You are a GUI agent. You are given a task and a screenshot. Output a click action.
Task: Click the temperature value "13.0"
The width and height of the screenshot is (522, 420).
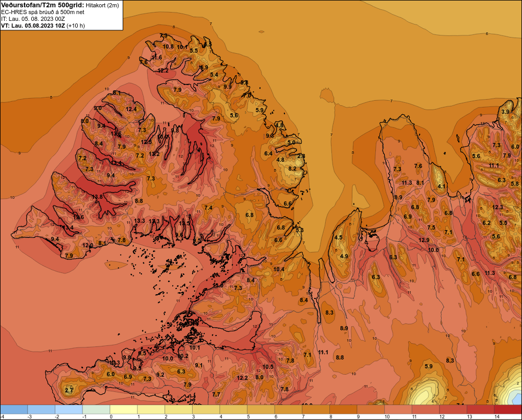coord(218,285)
